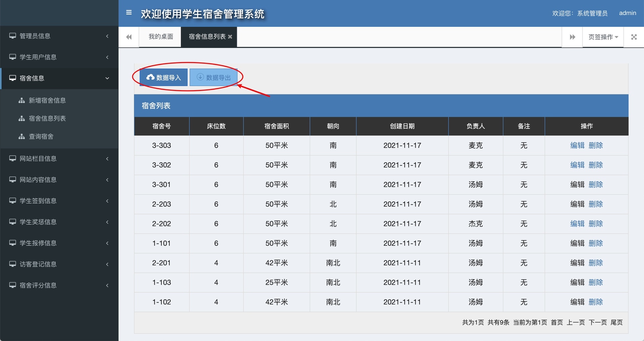Switch to the 我的桌面 tab
Screen dimensions: 644x341
tap(160, 37)
